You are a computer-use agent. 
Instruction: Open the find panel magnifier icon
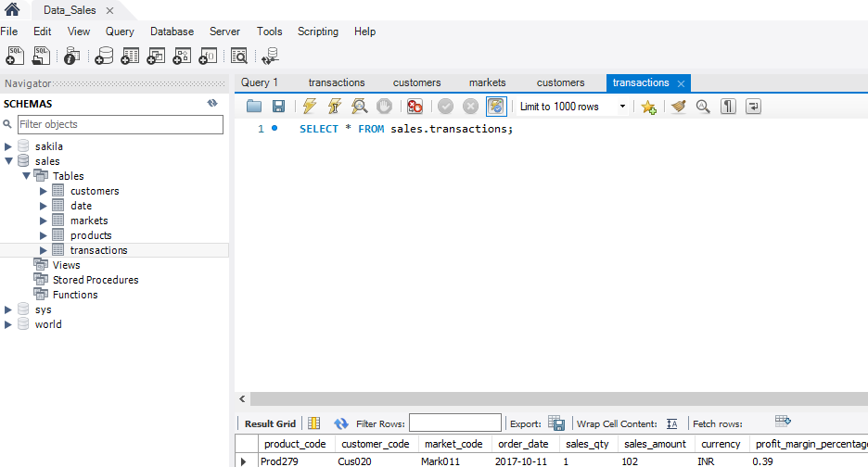(x=703, y=107)
